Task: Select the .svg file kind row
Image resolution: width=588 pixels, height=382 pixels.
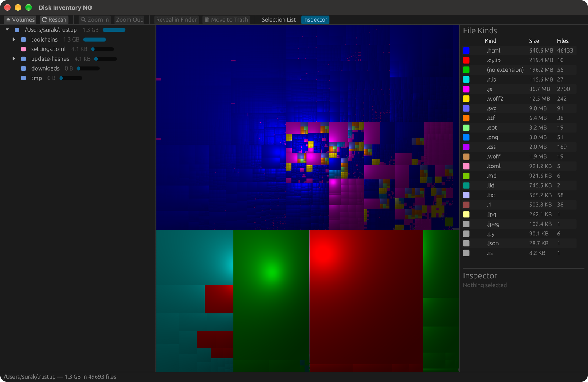Action: tap(520, 108)
